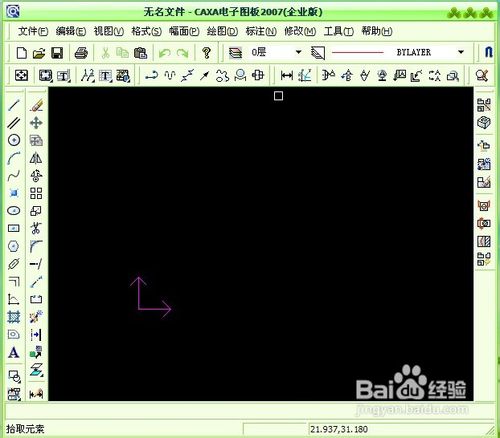Select the parallel lines tool
The image size is (500, 438).
point(14,123)
